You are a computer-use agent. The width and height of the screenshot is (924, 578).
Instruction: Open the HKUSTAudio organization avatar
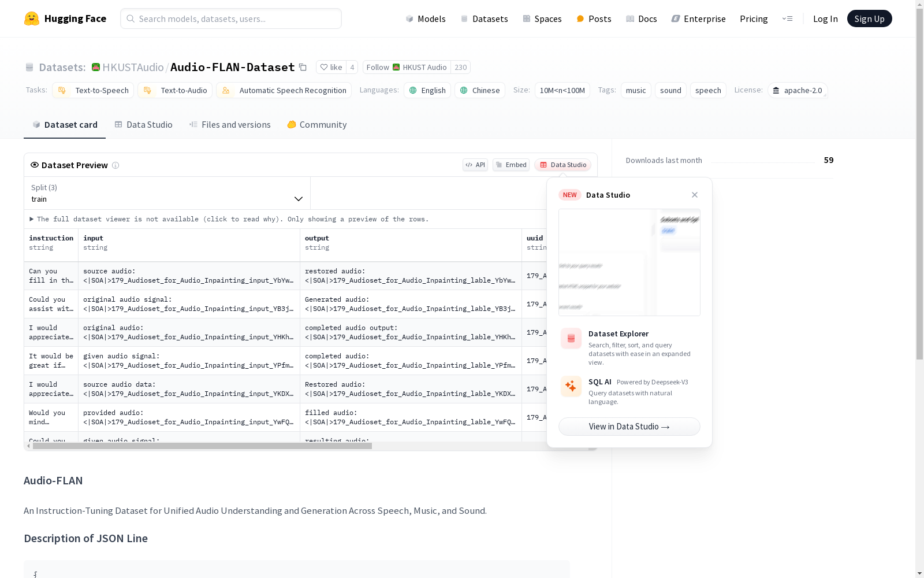coord(96,67)
